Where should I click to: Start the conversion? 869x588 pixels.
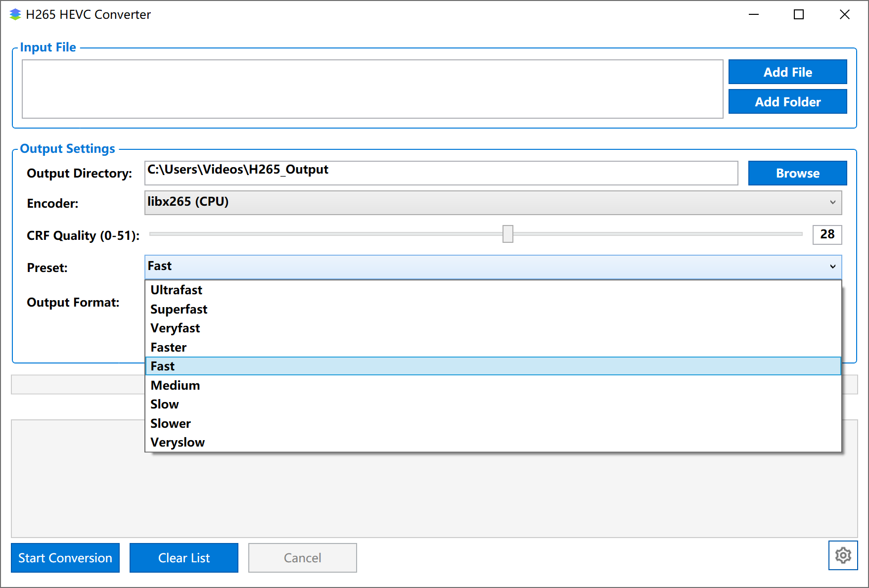coord(65,558)
